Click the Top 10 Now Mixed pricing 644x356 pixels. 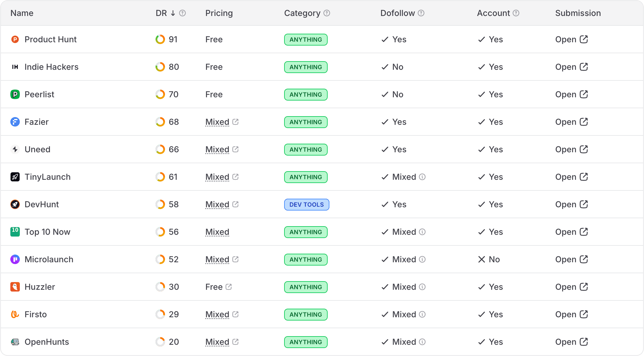coord(217,232)
